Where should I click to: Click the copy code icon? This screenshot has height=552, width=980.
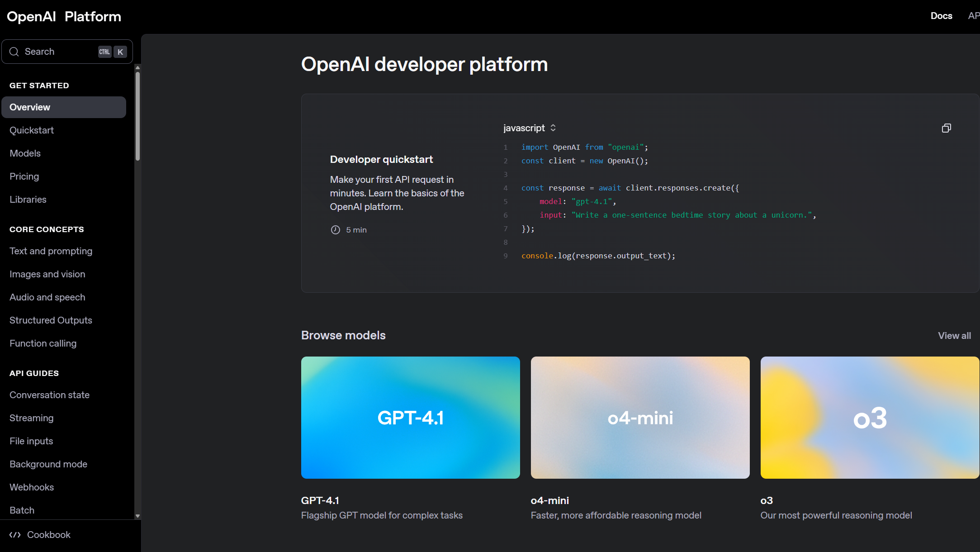[x=946, y=128]
